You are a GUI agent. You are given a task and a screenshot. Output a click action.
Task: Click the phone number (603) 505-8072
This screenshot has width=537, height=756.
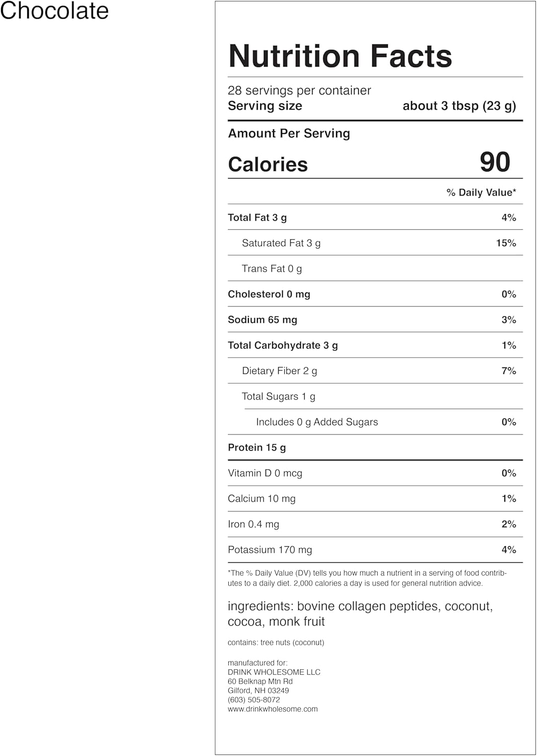click(x=254, y=700)
